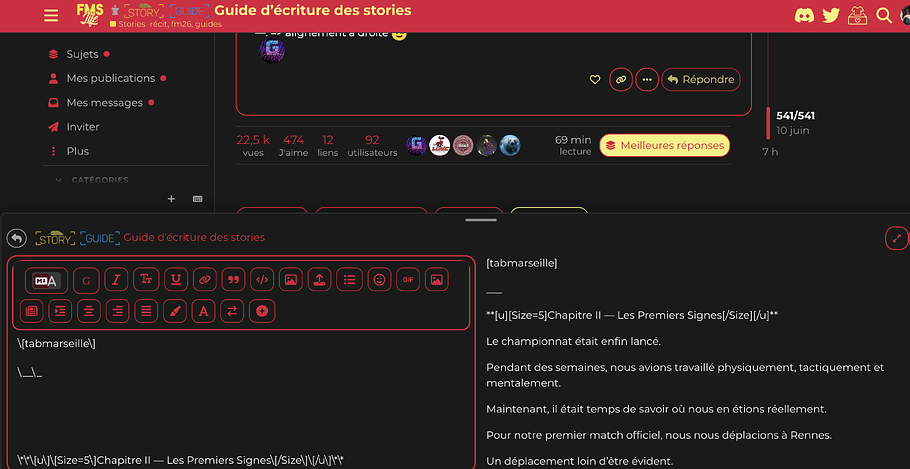
Task: Click Meilleures réponses button
Action: (665, 146)
